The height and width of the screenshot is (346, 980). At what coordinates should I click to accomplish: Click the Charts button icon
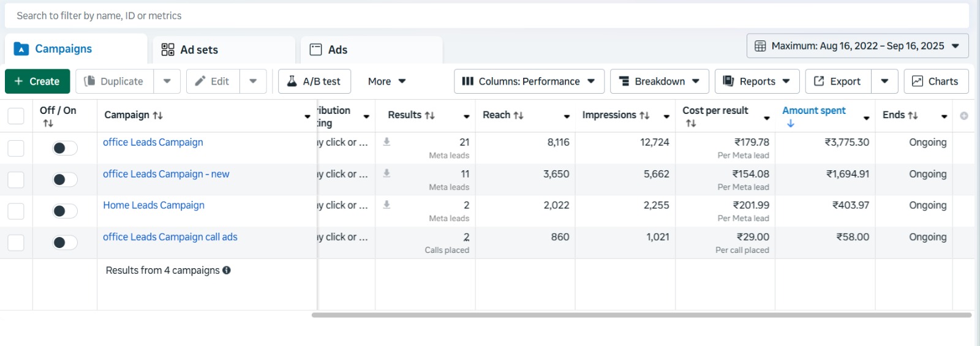tap(918, 81)
